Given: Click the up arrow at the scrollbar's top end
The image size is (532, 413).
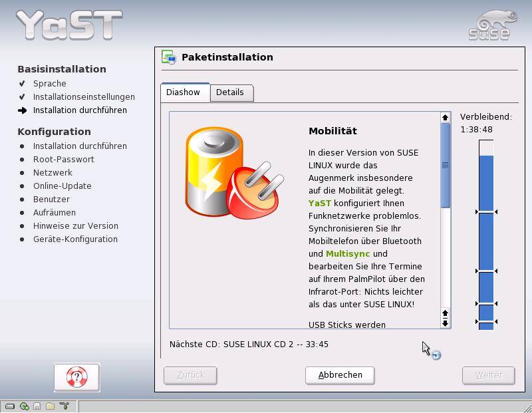Looking at the screenshot, I should click(x=445, y=118).
